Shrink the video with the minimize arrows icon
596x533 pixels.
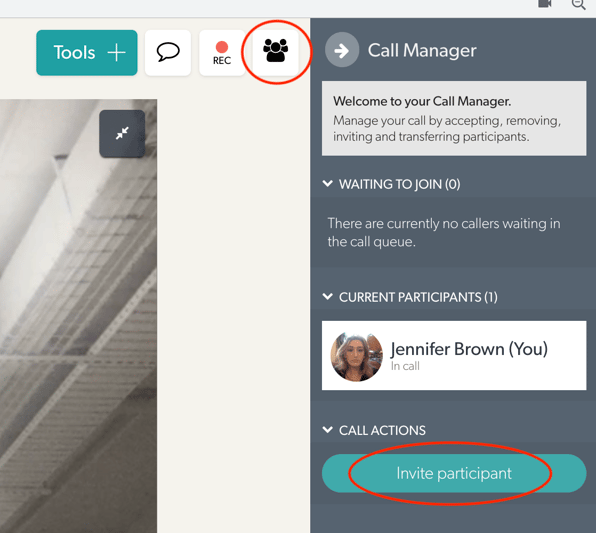click(x=122, y=133)
